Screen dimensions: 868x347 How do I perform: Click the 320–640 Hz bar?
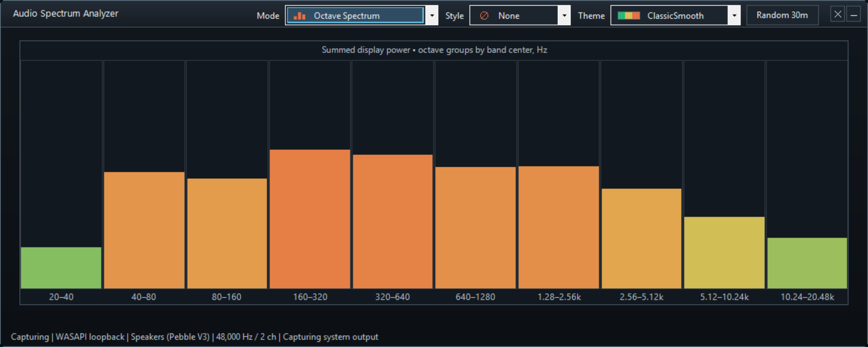tap(393, 222)
